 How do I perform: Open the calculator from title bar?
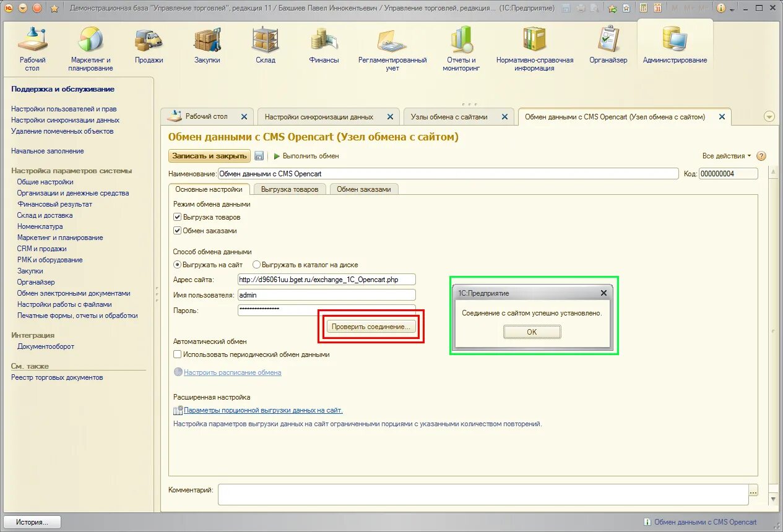point(643,8)
